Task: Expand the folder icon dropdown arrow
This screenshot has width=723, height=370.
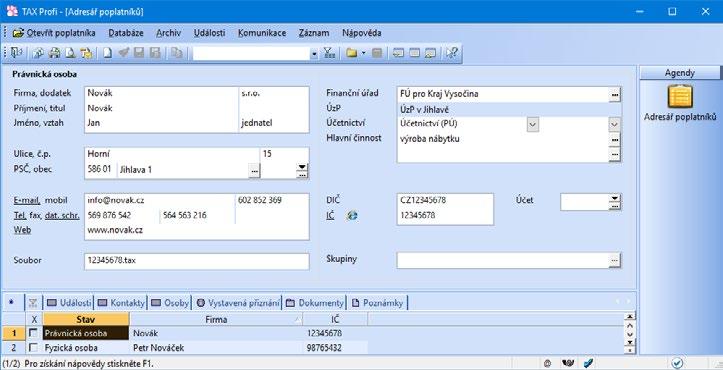Action: pos(363,53)
